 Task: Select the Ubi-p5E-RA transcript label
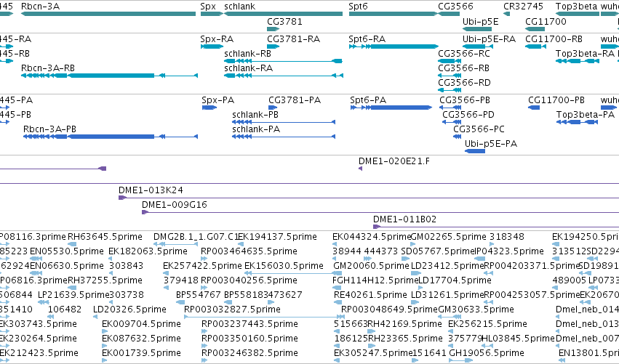[x=489, y=39]
